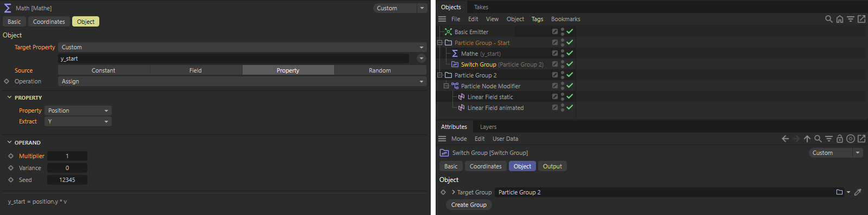
Task: Click the Particle Node Modifier icon
Action: click(455, 86)
